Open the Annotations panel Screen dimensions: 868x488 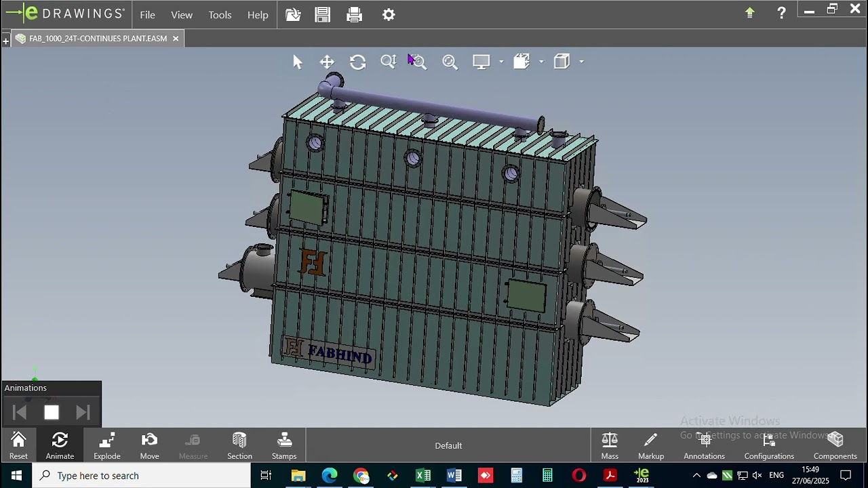point(704,445)
